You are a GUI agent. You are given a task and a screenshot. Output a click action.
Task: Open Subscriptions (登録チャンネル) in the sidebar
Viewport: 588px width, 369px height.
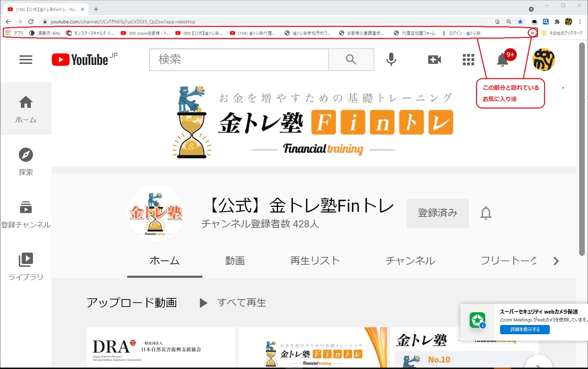point(26,214)
